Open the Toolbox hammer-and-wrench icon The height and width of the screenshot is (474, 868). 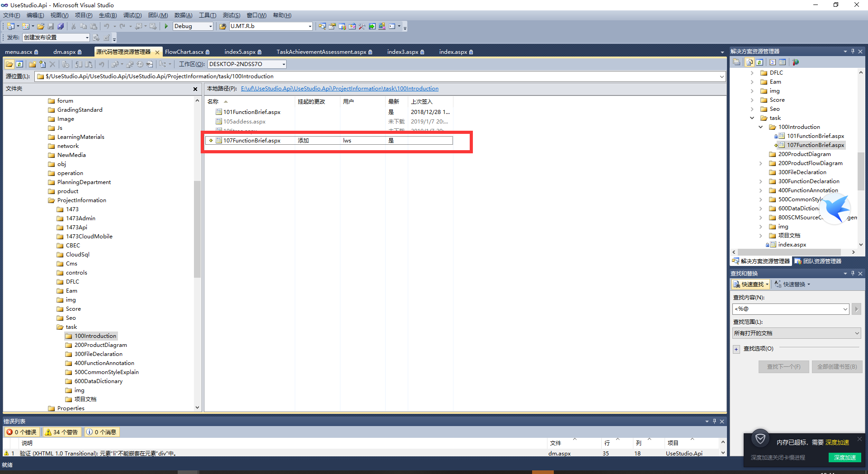(362, 26)
